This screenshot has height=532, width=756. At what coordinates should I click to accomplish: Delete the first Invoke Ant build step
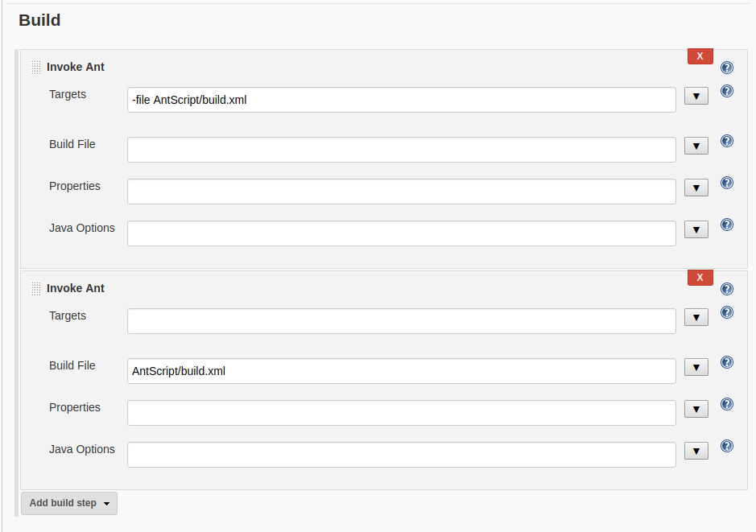tap(700, 56)
